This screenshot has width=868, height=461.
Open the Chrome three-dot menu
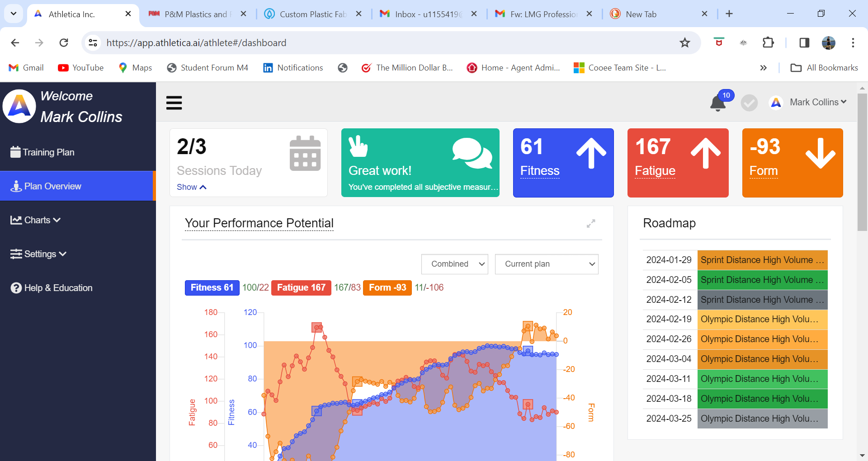(x=853, y=42)
